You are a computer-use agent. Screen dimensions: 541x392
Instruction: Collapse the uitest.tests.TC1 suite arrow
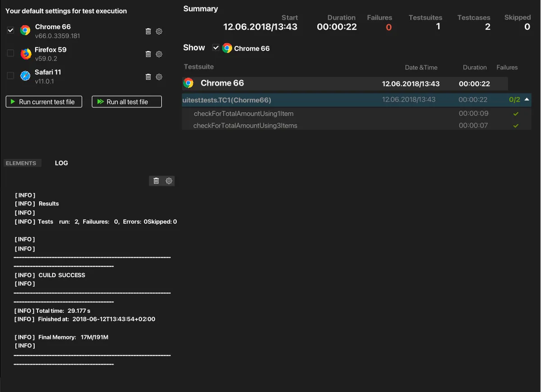tap(527, 100)
